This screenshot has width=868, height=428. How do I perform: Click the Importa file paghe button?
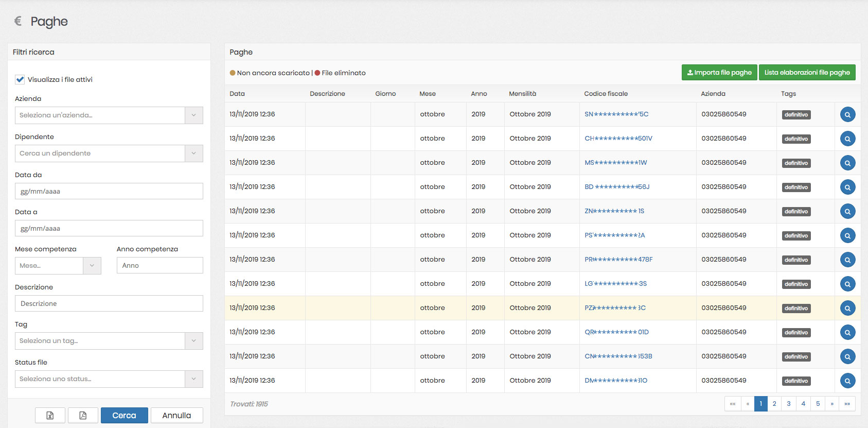click(x=719, y=73)
